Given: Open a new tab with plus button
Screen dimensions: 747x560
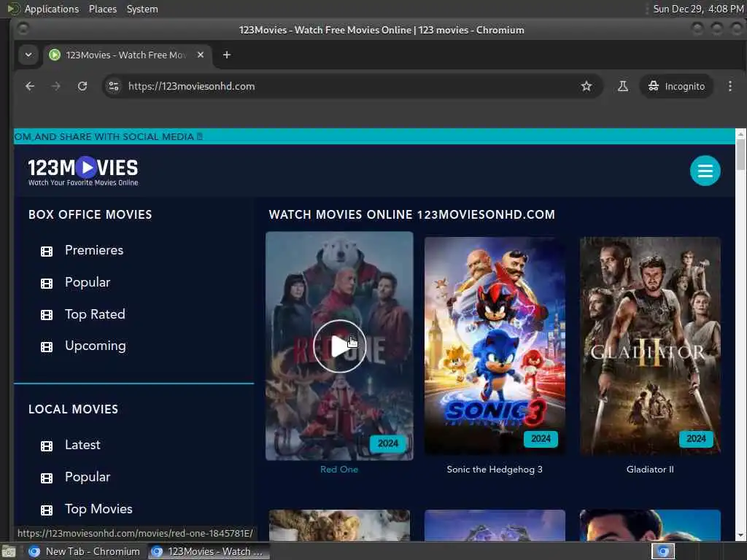Looking at the screenshot, I should pos(227,55).
